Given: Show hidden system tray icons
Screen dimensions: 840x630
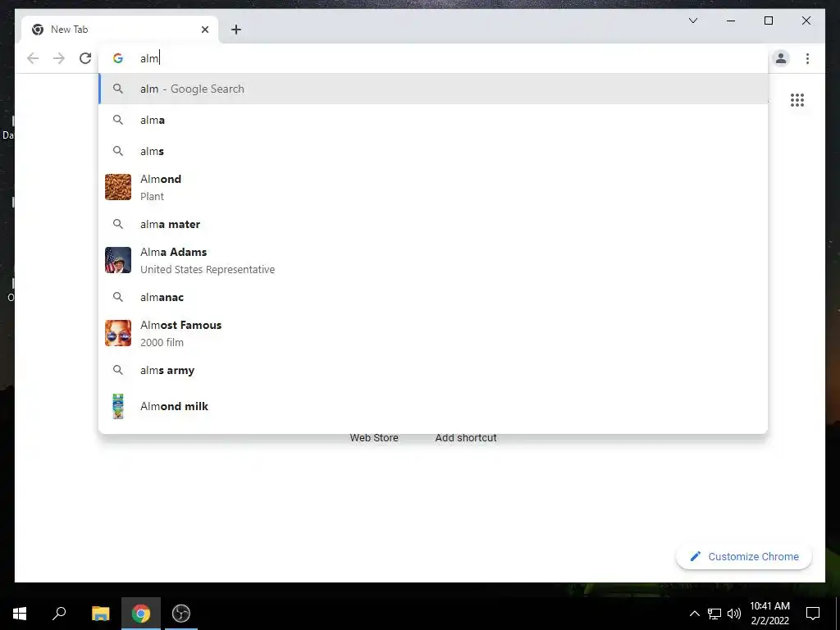Looking at the screenshot, I should pyautogui.click(x=694, y=614).
